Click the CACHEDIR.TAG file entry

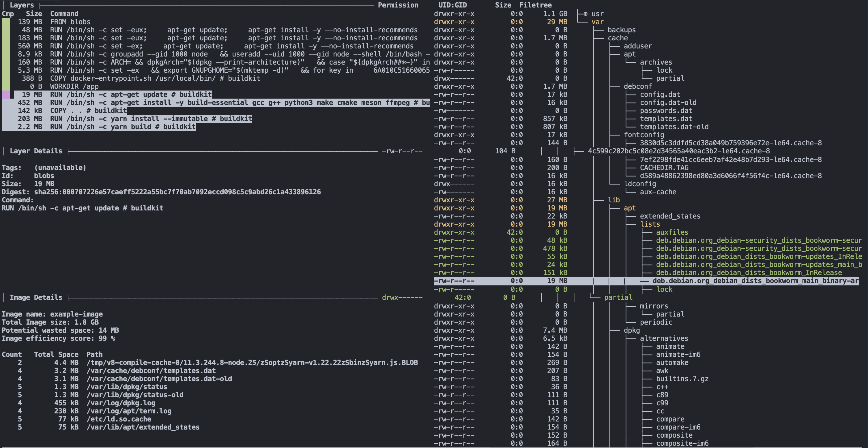(664, 167)
